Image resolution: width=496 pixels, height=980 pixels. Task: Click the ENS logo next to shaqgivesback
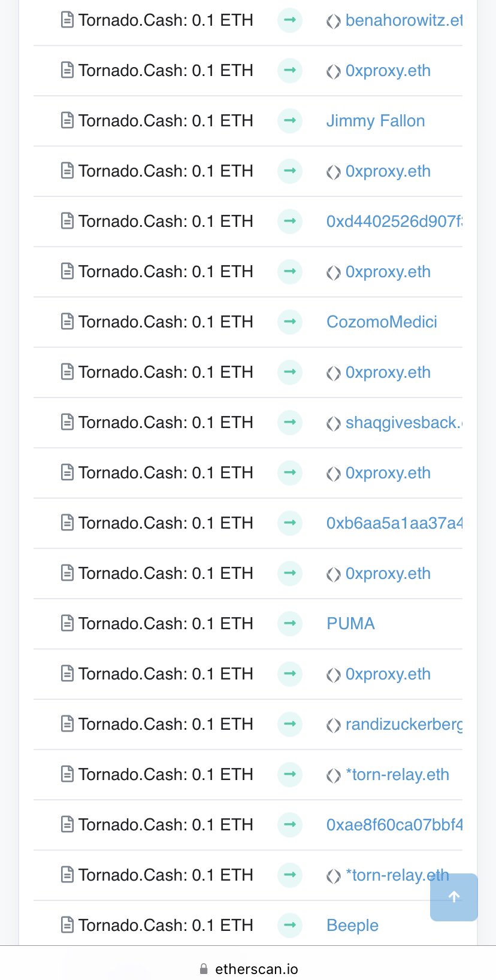click(333, 423)
